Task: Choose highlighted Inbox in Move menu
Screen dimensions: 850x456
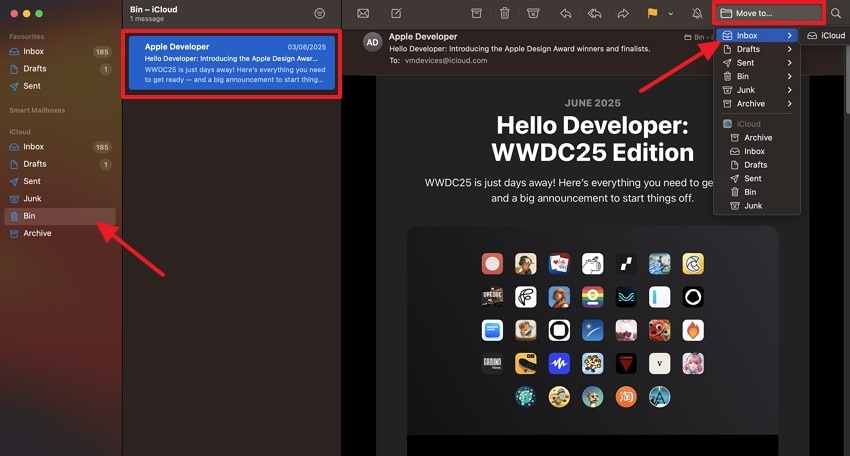Action: (757, 36)
